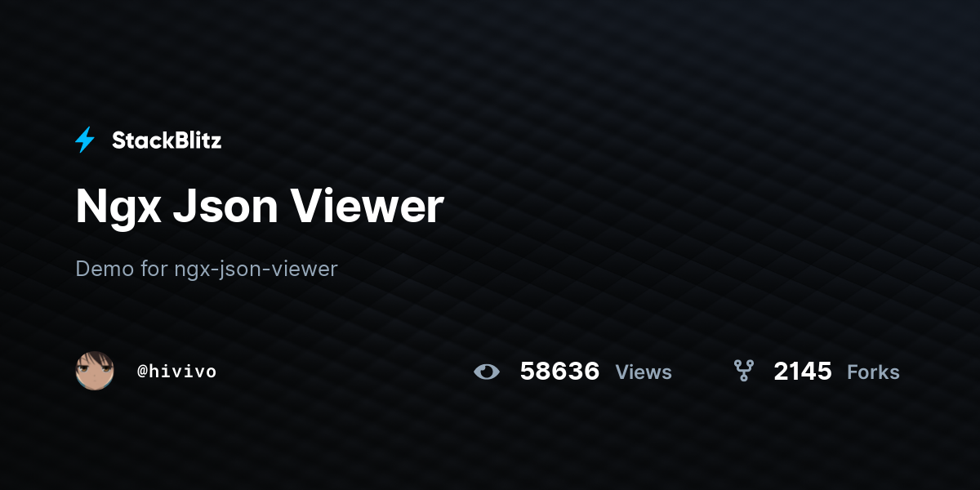Click the 2145 fork count number
Viewport: 980px width, 490px height.
pyautogui.click(x=803, y=372)
